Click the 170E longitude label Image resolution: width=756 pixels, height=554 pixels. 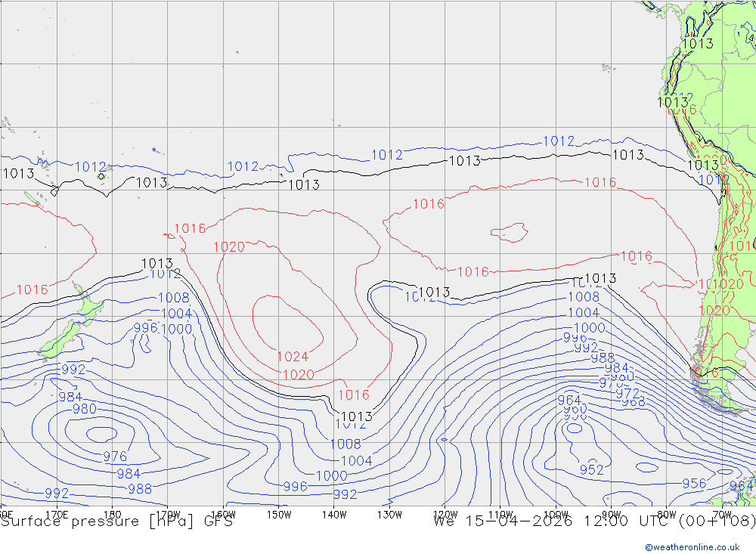point(57,515)
